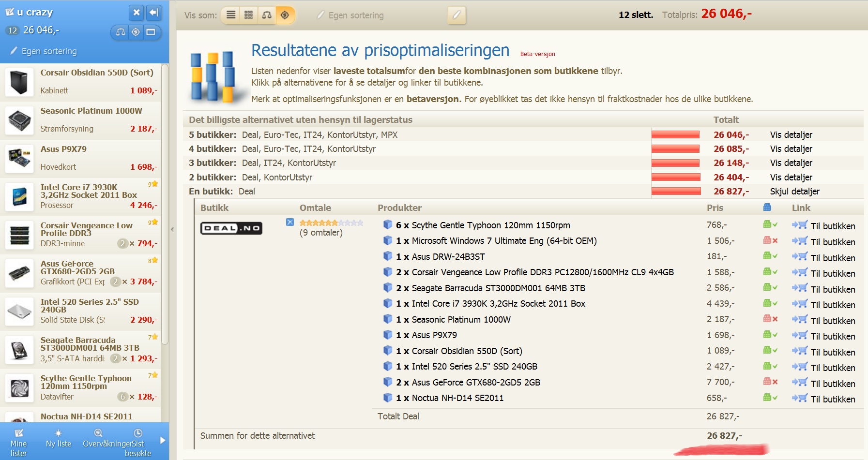Open Deal's star rating reviews
This screenshot has height=460, width=868.
(331, 223)
